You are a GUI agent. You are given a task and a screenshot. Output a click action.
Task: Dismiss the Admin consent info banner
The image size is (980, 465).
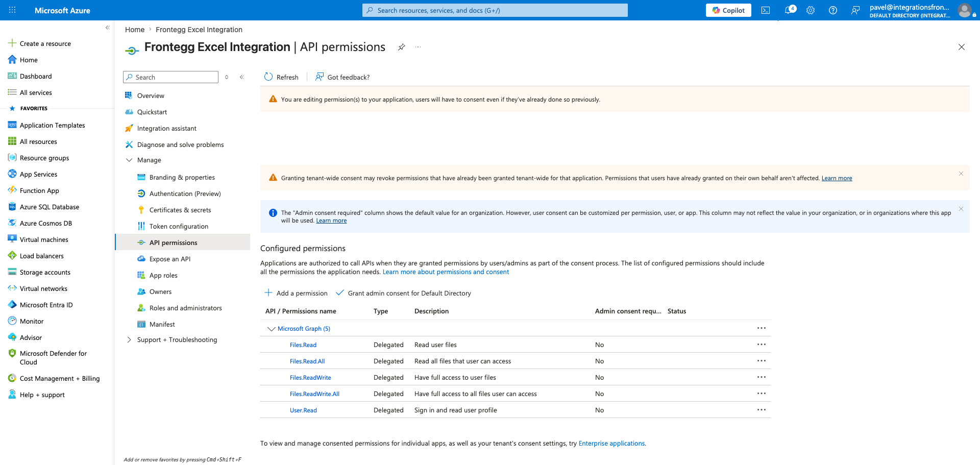[x=961, y=209]
